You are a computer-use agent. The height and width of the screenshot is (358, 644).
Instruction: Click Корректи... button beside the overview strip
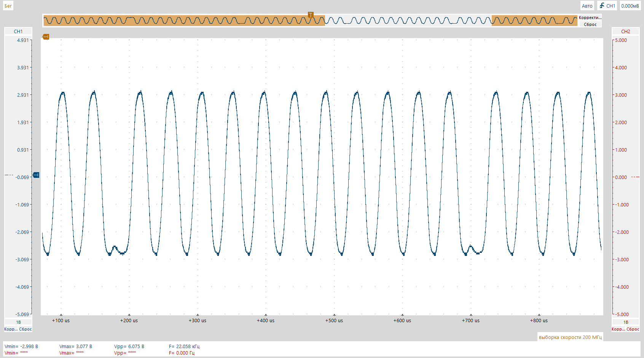coord(590,18)
